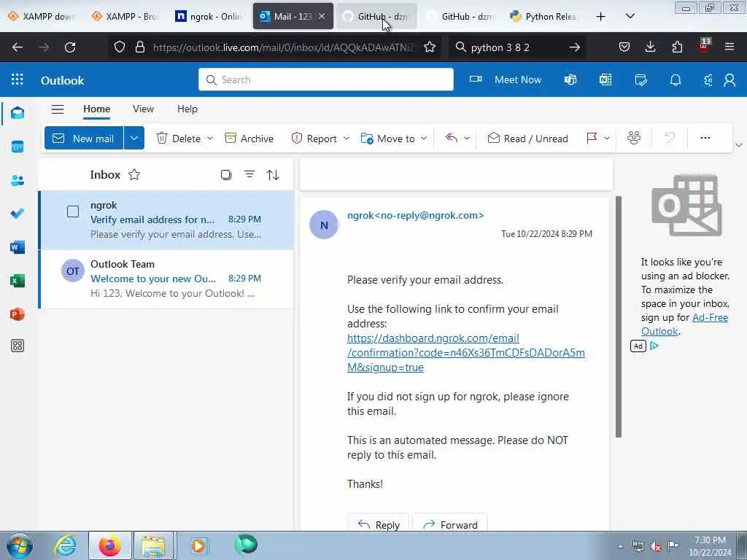
Task: Open the ngrok email confirmation link
Action: click(465, 353)
